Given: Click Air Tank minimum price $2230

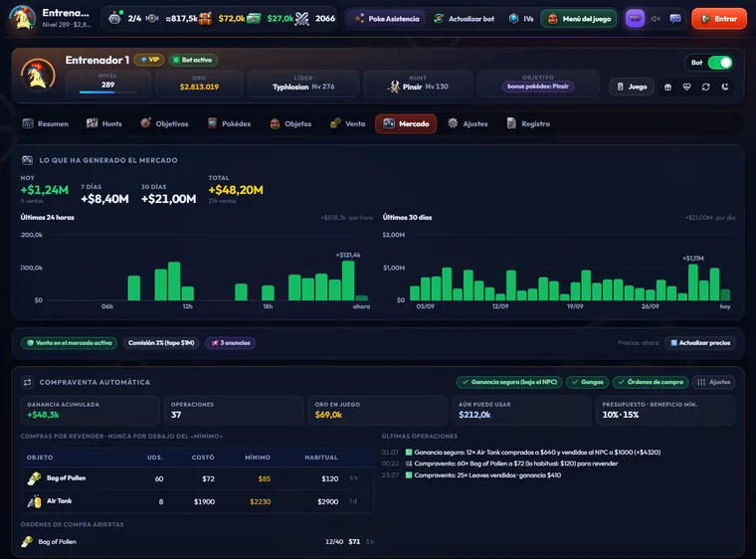Looking at the screenshot, I should coord(261,502).
